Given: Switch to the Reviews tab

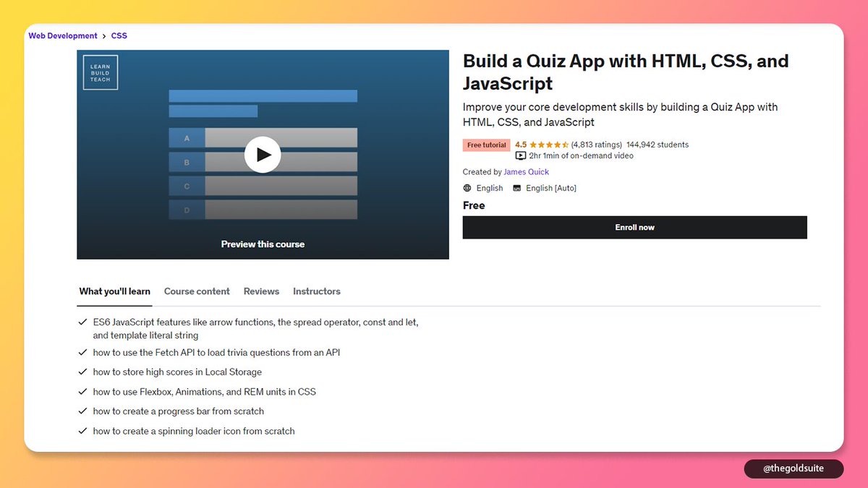Looking at the screenshot, I should click(x=261, y=291).
